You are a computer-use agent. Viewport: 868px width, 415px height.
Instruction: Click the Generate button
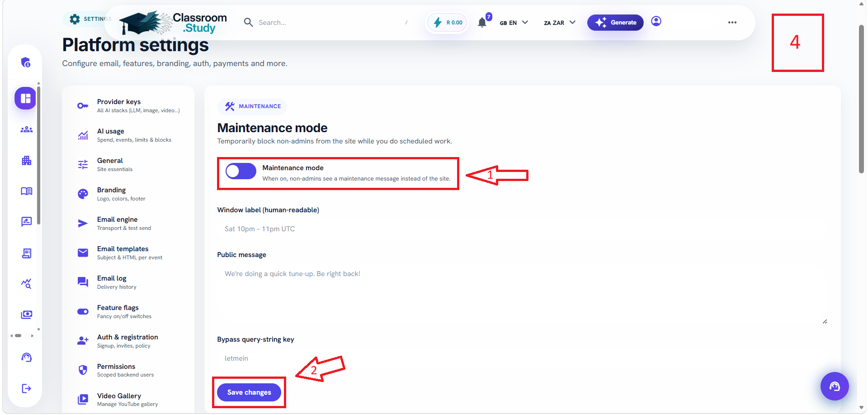tap(615, 23)
